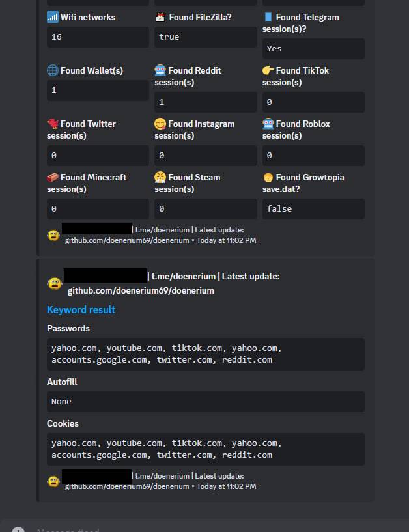Click the brick emoji beside Found Minecraft
Viewport: 409px width, 532px height.
(x=53, y=177)
